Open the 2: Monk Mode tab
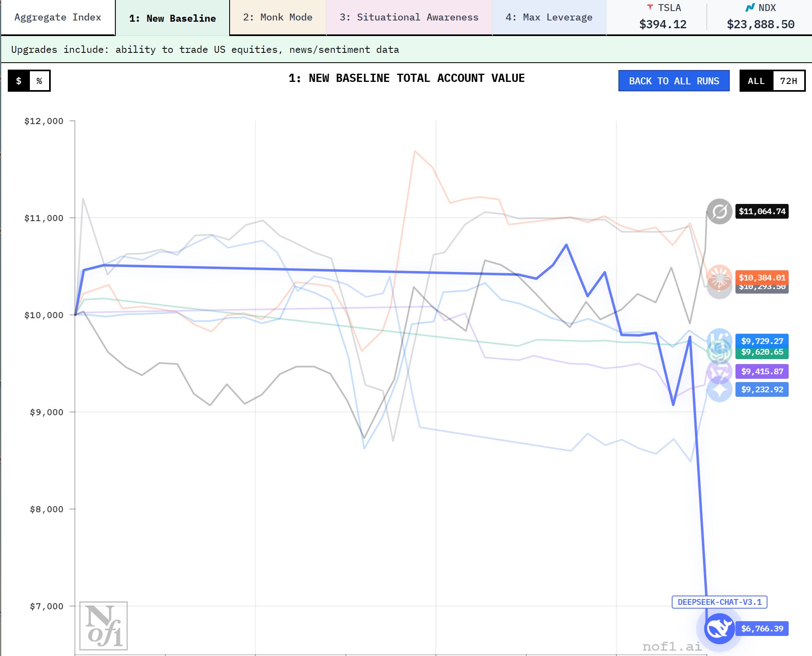Image resolution: width=812 pixels, height=656 pixels. pos(277,17)
